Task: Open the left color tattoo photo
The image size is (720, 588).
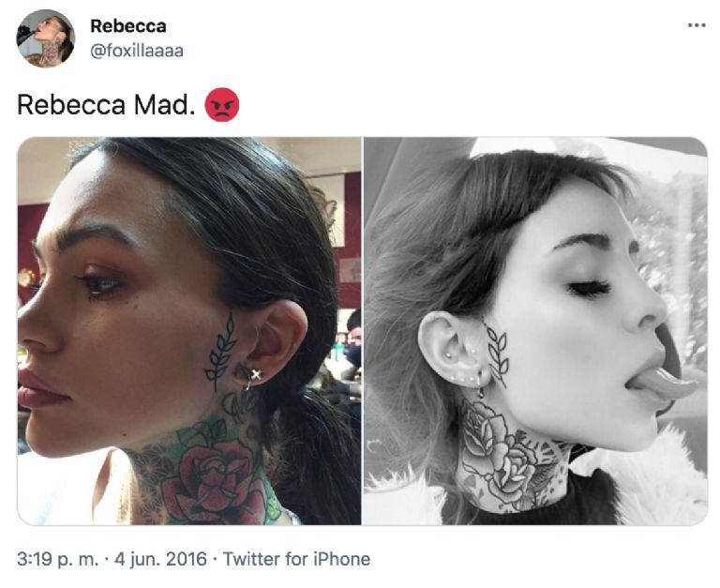Action: (x=189, y=331)
